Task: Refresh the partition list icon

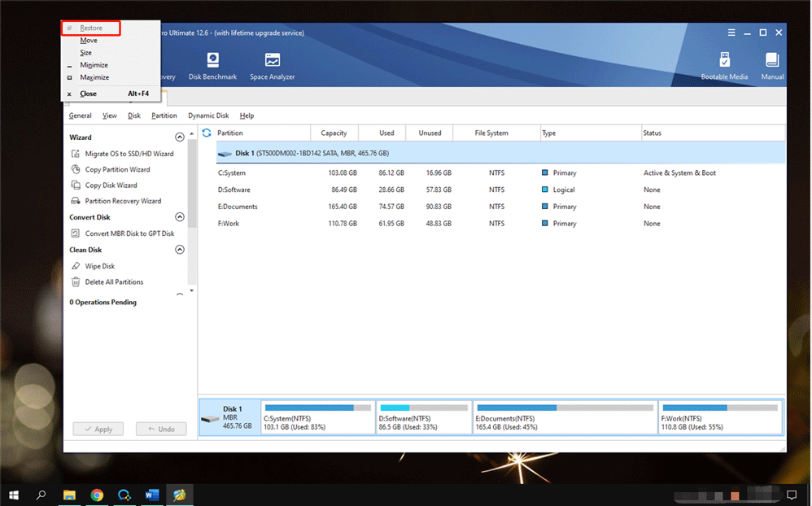Action: pyautogui.click(x=207, y=133)
